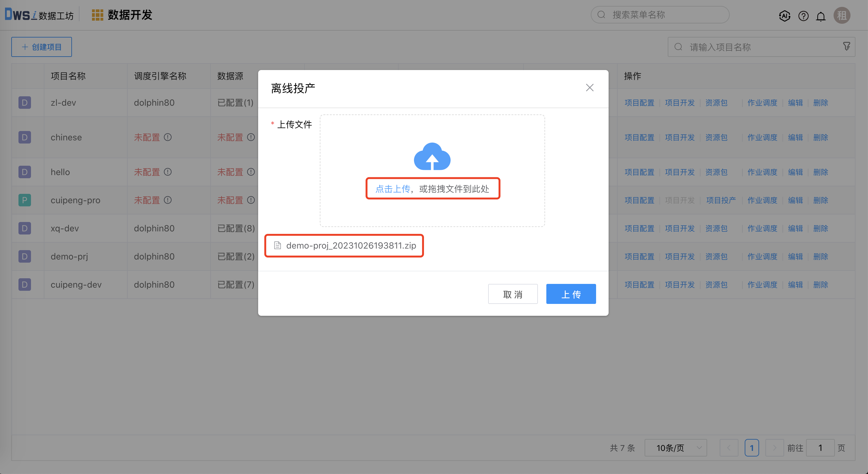The width and height of the screenshot is (868, 474).
Task: Click the cloud upload icon
Action: coord(432,157)
